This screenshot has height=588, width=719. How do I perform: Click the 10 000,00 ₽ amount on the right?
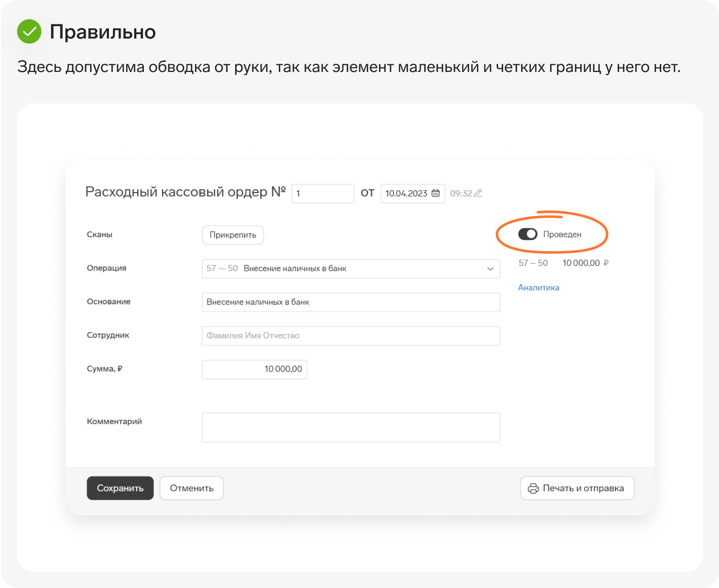[586, 263]
